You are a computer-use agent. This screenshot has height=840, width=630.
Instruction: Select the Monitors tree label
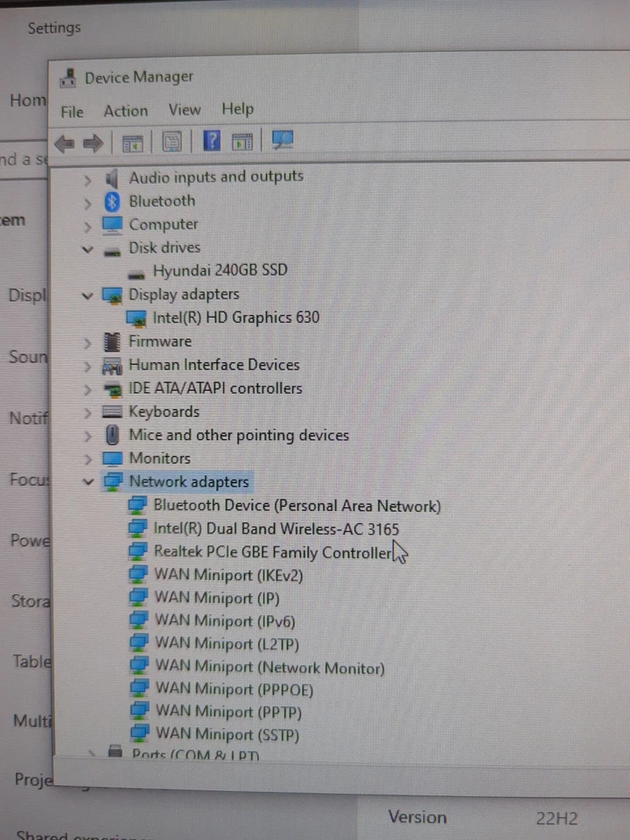click(x=159, y=458)
